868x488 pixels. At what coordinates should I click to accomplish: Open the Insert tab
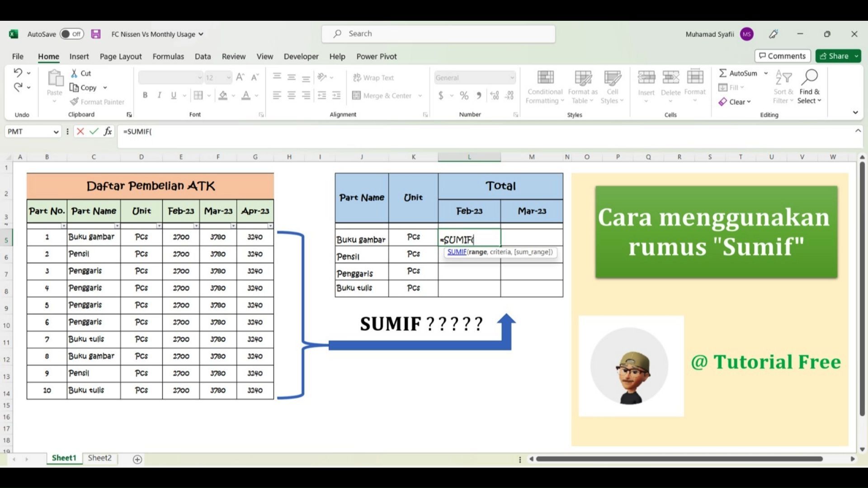[79, 56]
